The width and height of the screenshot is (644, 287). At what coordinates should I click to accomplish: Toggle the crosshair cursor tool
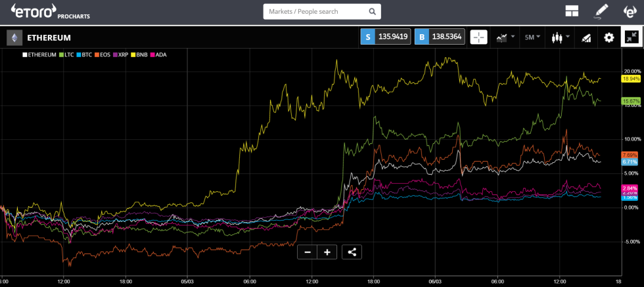tap(479, 37)
